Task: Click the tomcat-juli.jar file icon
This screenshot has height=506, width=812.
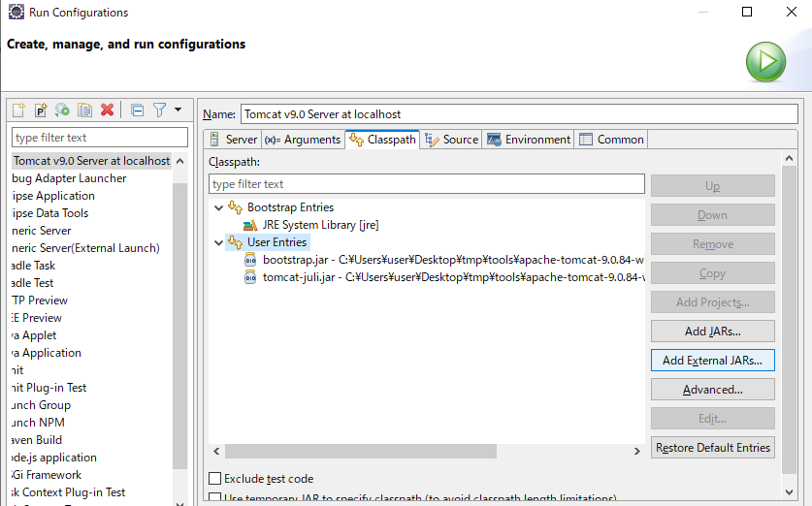Action: [250, 277]
